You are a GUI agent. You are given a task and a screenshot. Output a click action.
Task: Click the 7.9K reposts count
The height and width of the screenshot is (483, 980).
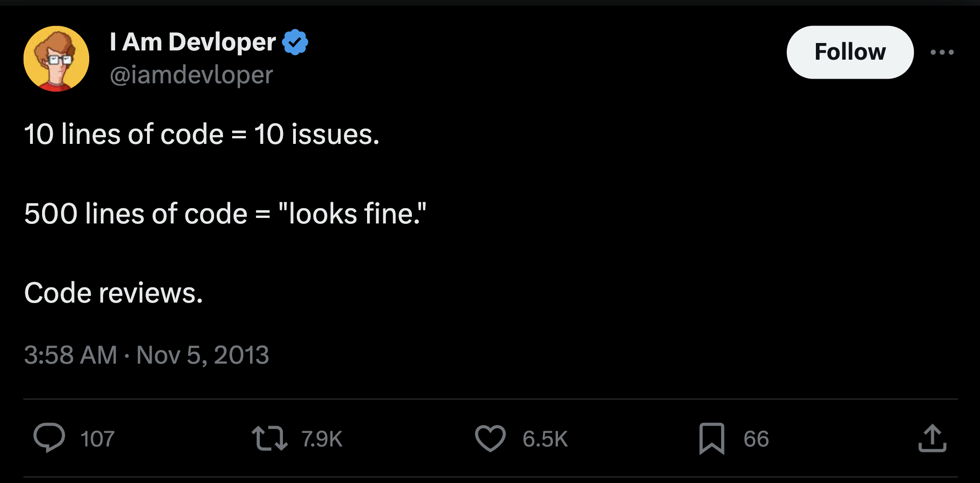click(322, 439)
